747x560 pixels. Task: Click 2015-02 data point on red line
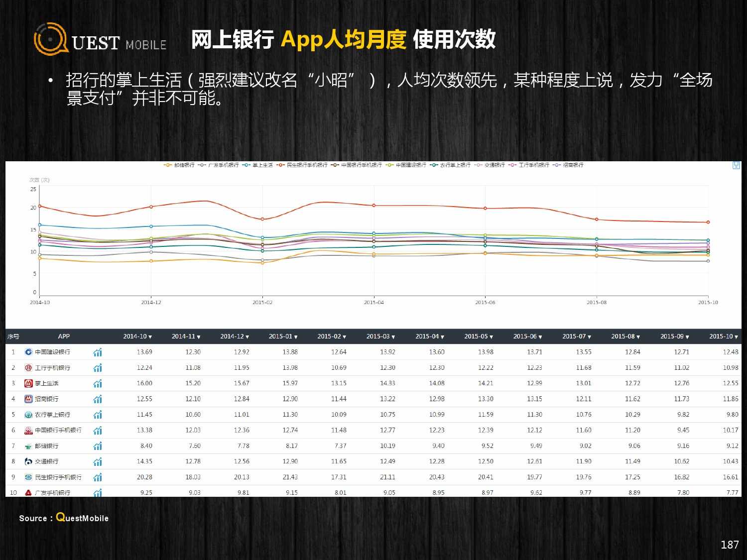coord(262,219)
